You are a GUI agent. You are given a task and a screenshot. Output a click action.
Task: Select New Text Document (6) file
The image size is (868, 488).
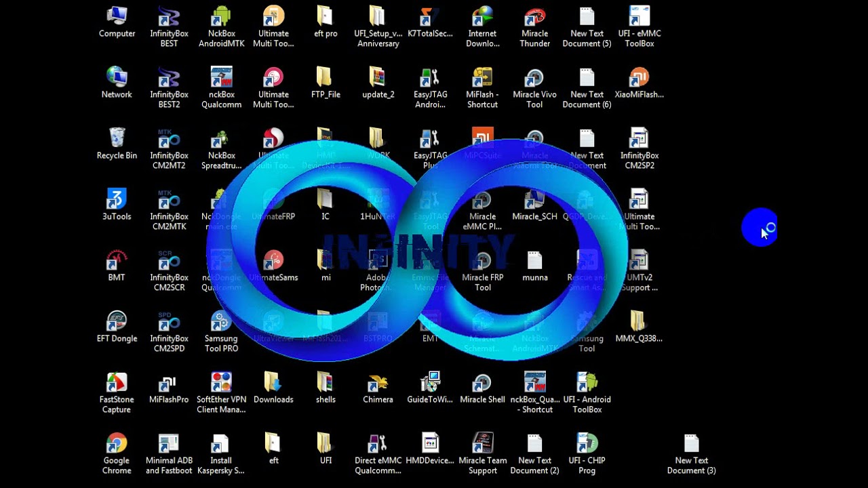(587, 88)
